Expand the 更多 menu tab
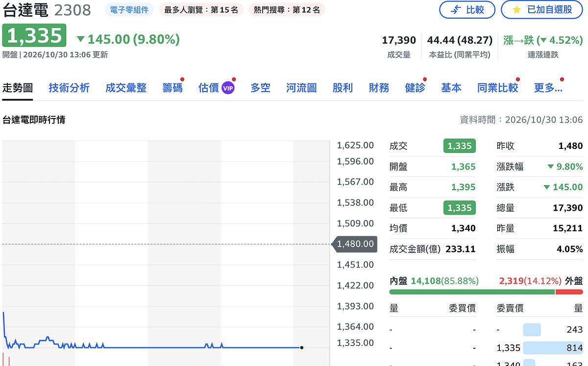Image resolution: width=588 pixels, height=366 pixels. 548,88
